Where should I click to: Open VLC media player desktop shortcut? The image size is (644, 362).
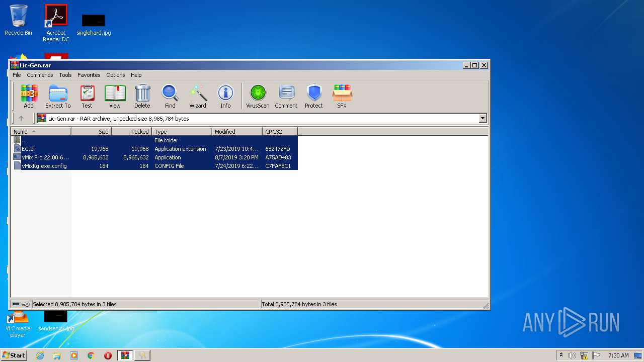[18, 325]
